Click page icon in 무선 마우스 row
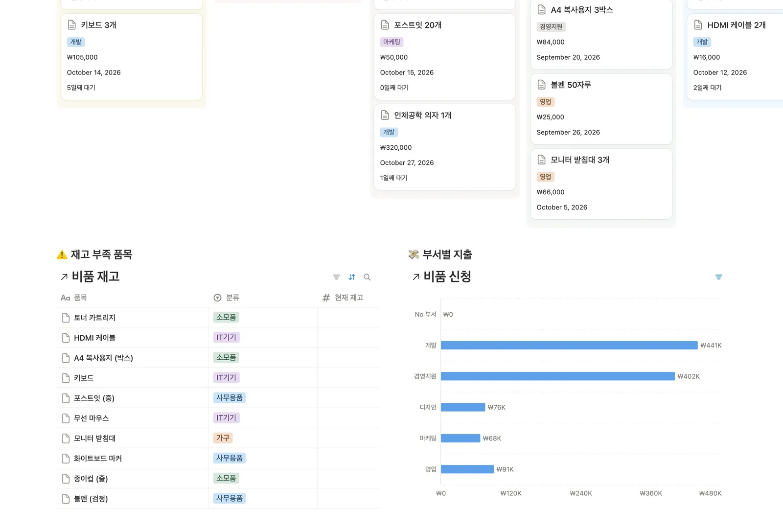The width and height of the screenshot is (783, 532). (x=66, y=418)
